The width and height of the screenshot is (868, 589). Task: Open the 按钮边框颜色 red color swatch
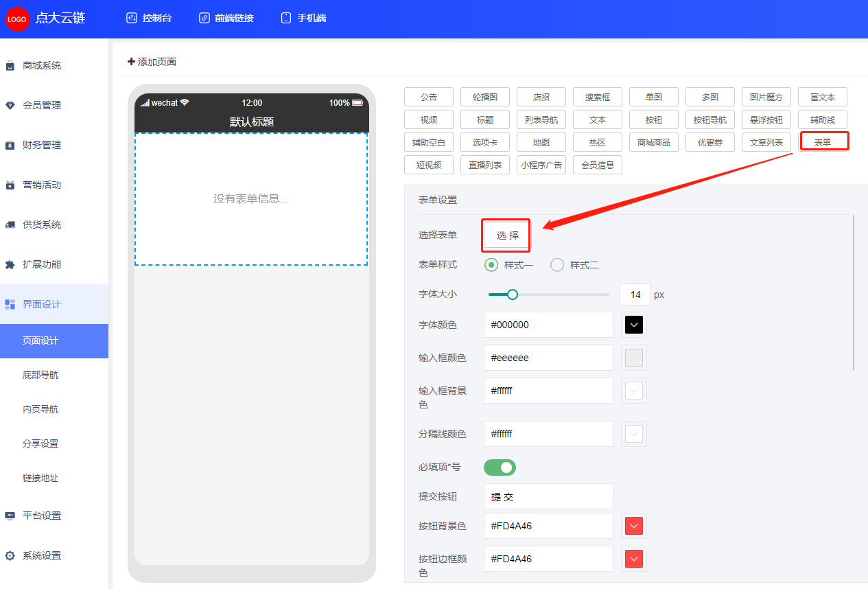click(x=634, y=559)
